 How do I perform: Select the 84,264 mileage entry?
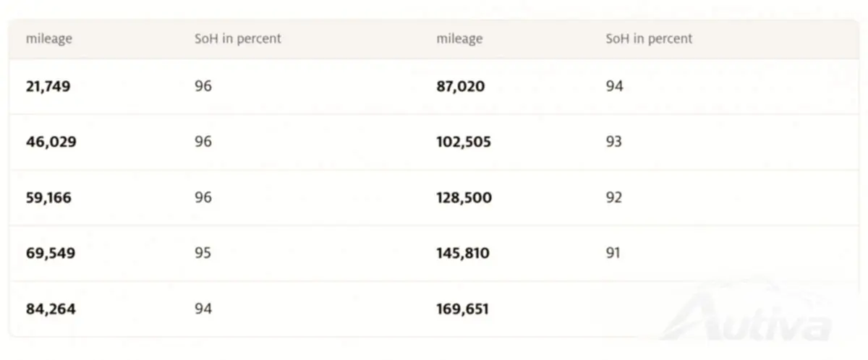(x=51, y=309)
